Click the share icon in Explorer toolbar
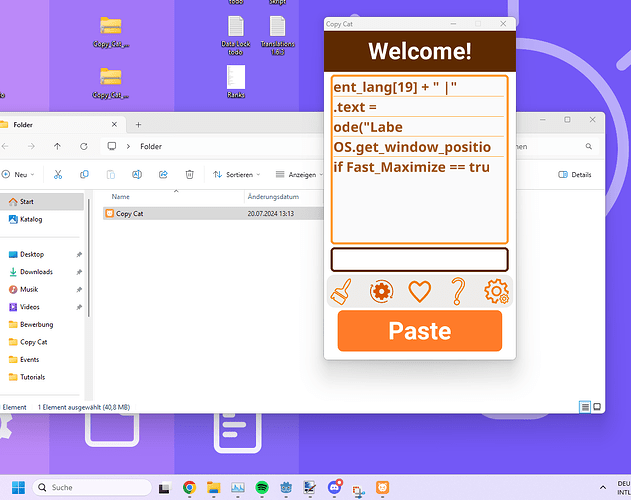 [x=163, y=174]
